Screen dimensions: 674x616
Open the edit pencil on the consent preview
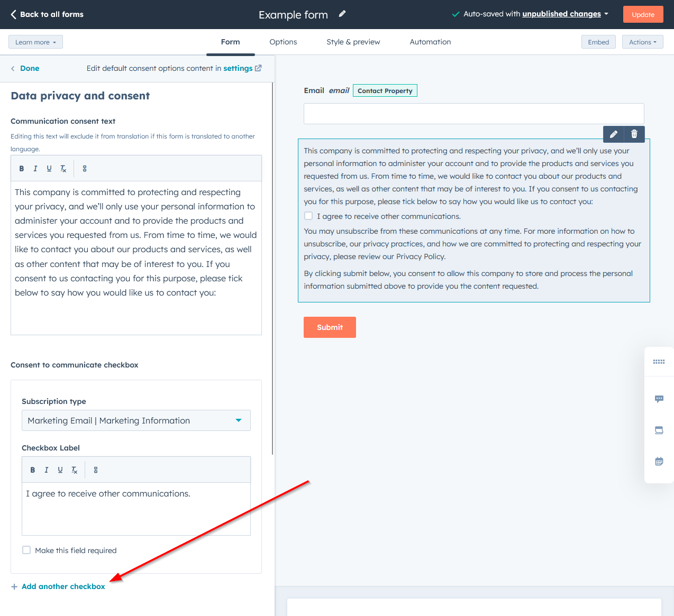613,134
